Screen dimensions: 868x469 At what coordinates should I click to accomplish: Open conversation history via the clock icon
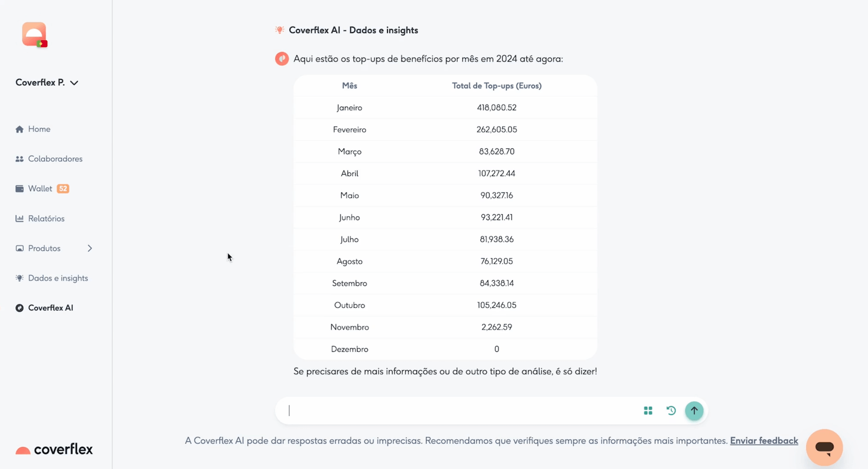(x=671, y=410)
